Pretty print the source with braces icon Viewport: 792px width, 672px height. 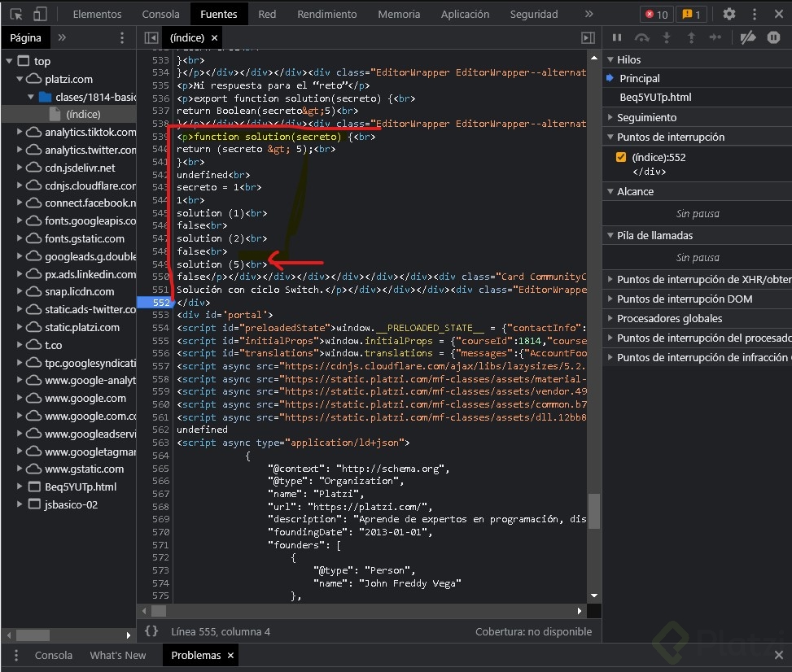pyautogui.click(x=151, y=631)
